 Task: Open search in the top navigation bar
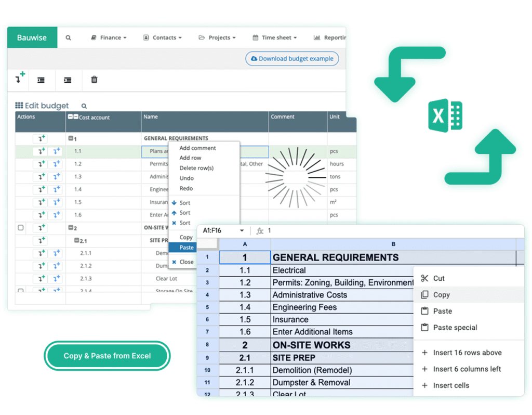[x=68, y=37]
